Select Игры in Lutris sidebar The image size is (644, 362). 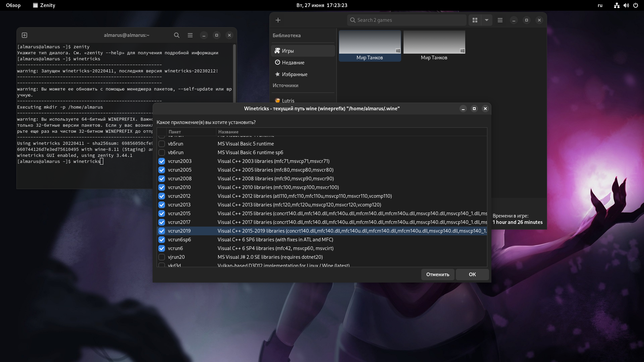(x=303, y=51)
